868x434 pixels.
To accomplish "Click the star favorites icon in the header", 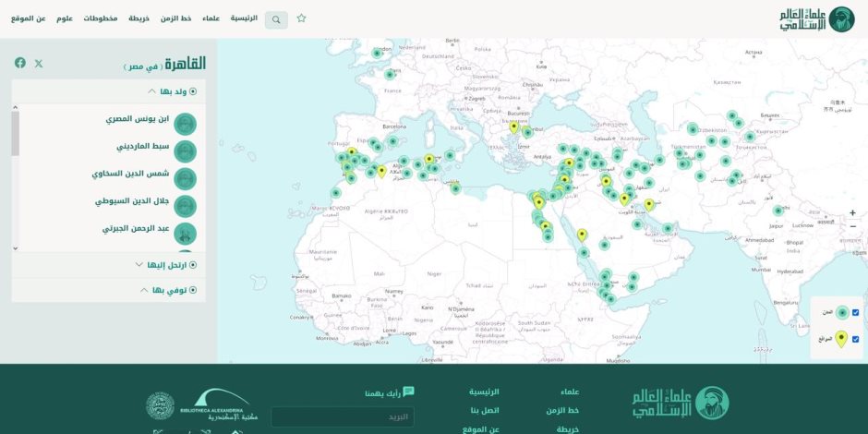I will point(301,18).
